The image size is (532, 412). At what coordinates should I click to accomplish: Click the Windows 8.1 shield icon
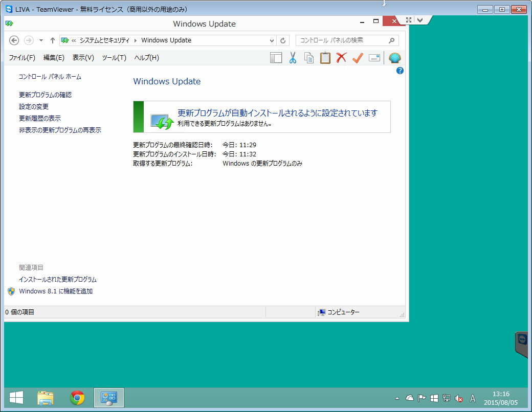pos(11,292)
